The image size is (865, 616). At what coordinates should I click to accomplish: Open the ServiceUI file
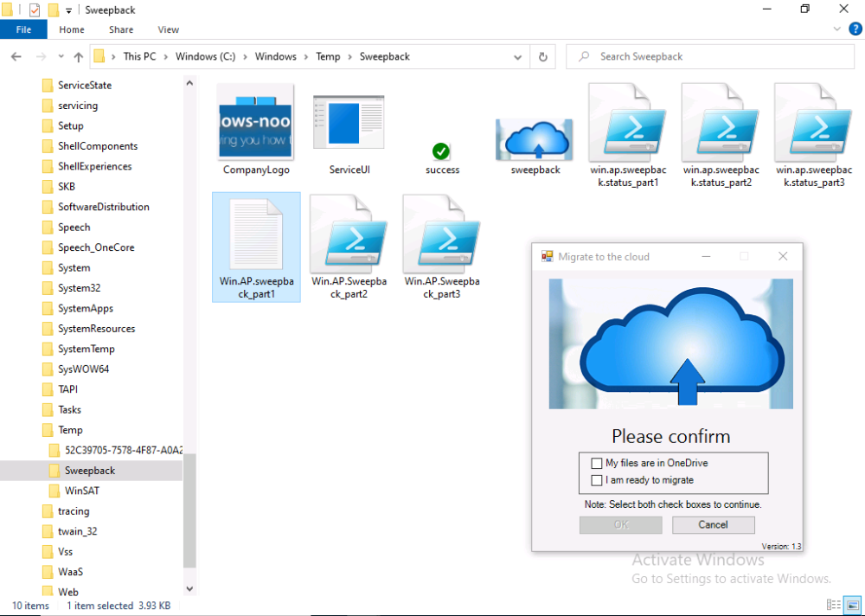pyautogui.click(x=349, y=121)
